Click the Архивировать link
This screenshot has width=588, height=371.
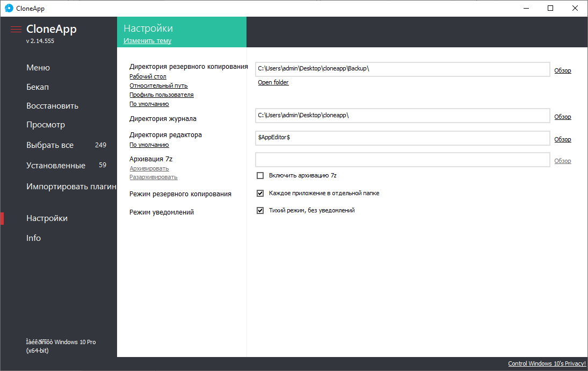click(149, 168)
